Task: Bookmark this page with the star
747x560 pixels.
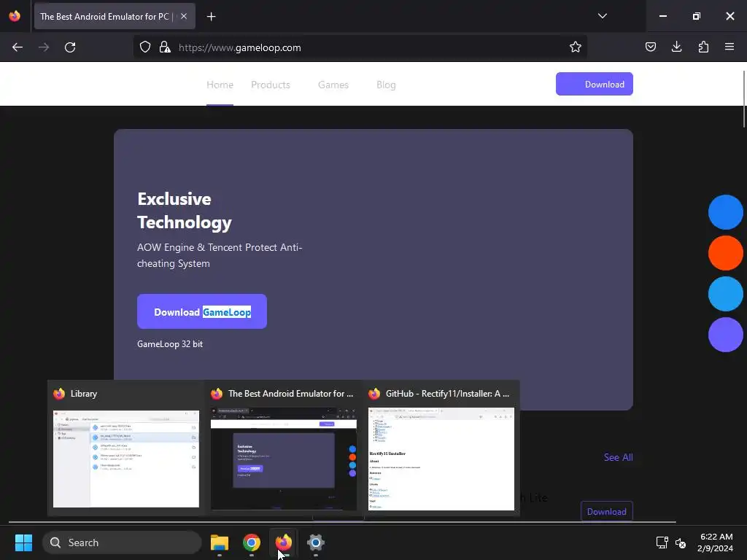Action: coord(575,47)
